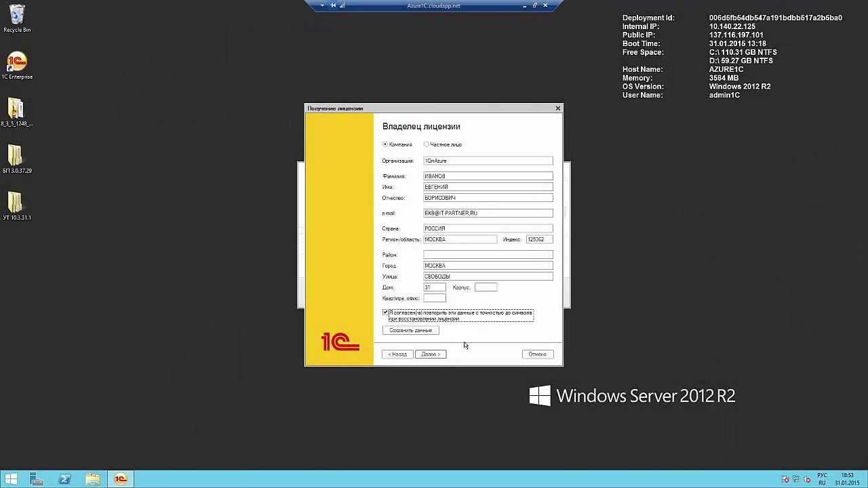This screenshot has height=488, width=868.
Task: Select the Частное лицо radio button
Action: click(427, 144)
